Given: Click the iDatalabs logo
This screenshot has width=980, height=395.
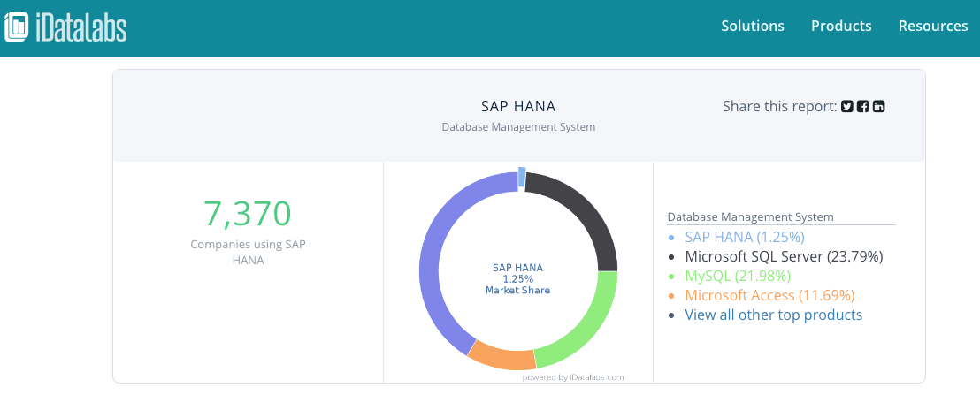Looking at the screenshot, I should tap(65, 27).
